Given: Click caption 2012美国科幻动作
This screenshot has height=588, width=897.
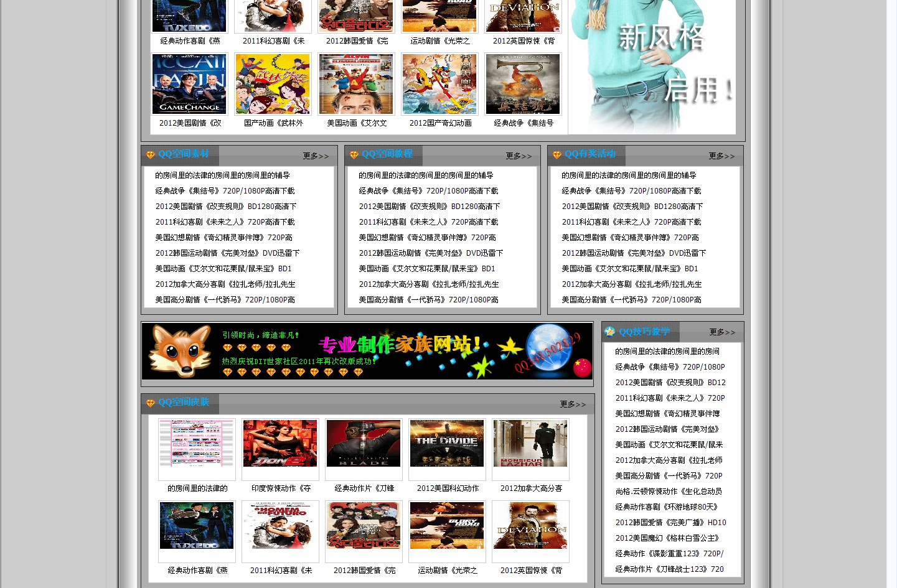Looking at the screenshot, I should click(448, 488).
